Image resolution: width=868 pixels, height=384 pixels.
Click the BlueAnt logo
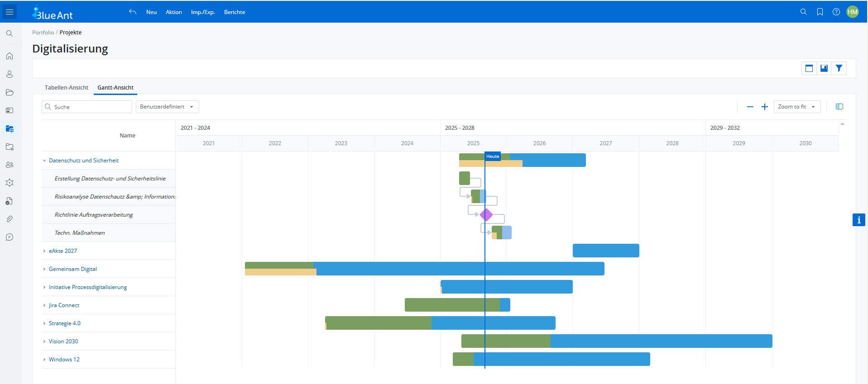tap(52, 13)
